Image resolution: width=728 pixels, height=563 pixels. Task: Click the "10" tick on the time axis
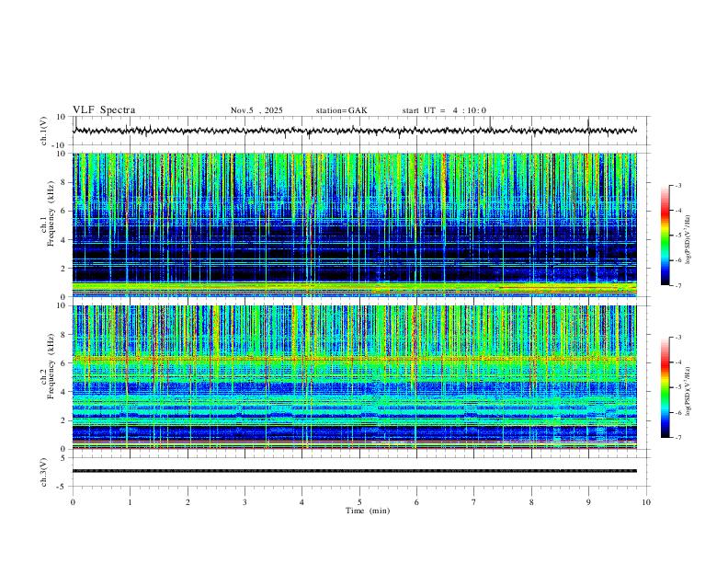tap(646, 502)
